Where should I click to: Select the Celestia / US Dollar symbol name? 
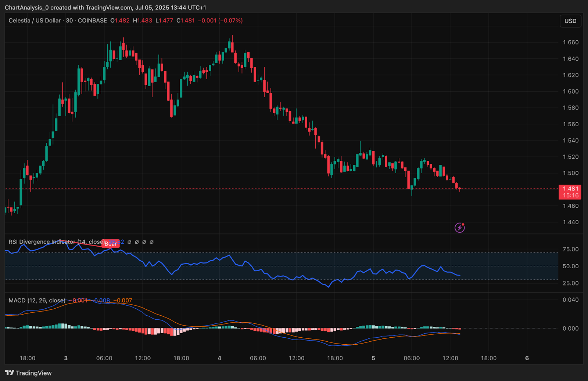click(x=34, y=21)
